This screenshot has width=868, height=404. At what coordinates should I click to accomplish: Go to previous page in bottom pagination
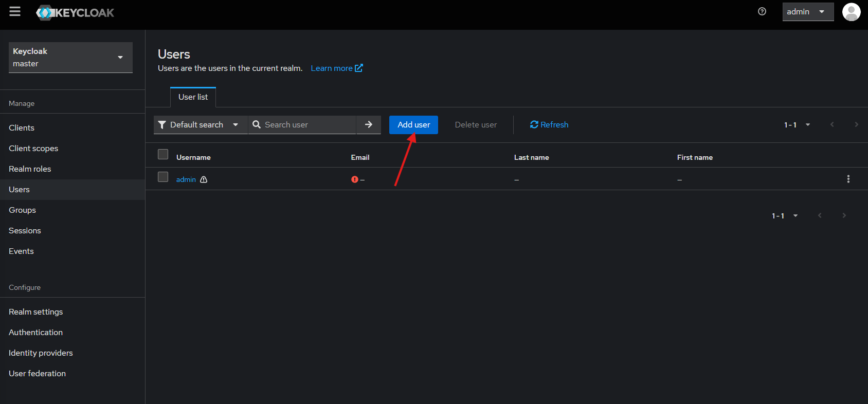point(820,215)
